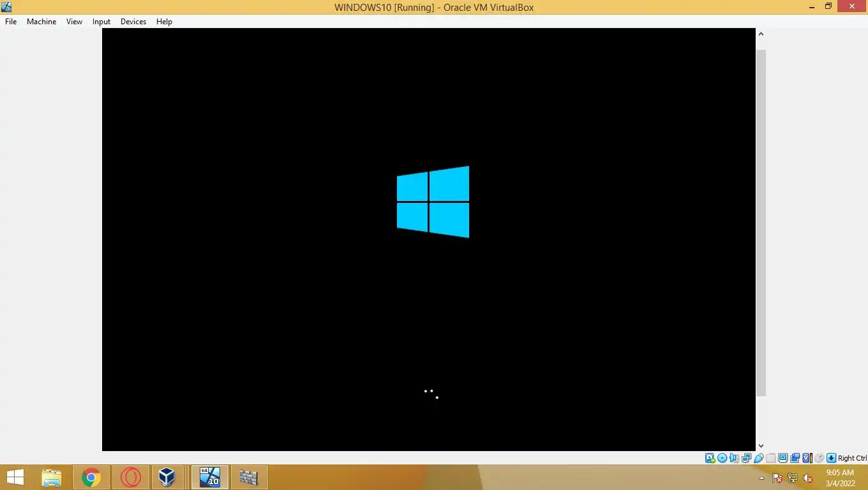
Task: Click the muted volume tray icon
Action: tap(808, 478)
